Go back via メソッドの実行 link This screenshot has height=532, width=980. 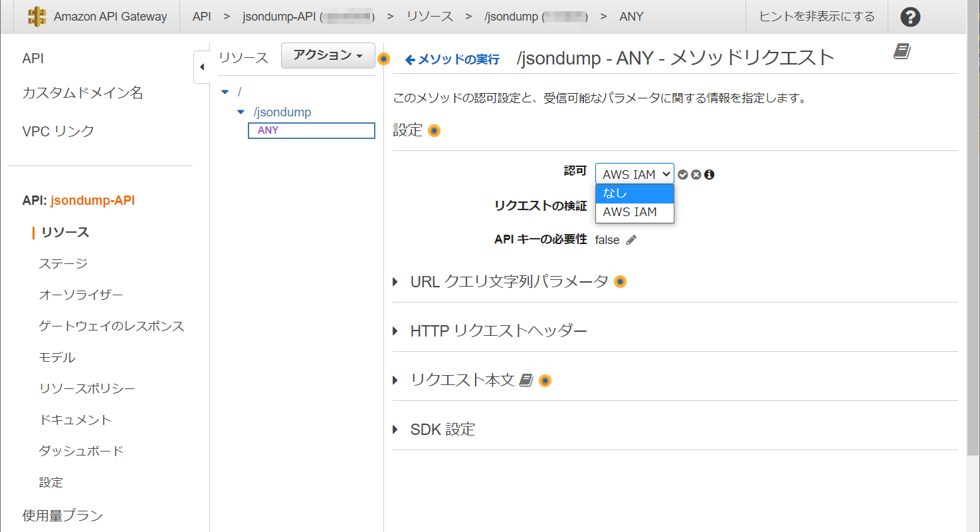(452, 60)
